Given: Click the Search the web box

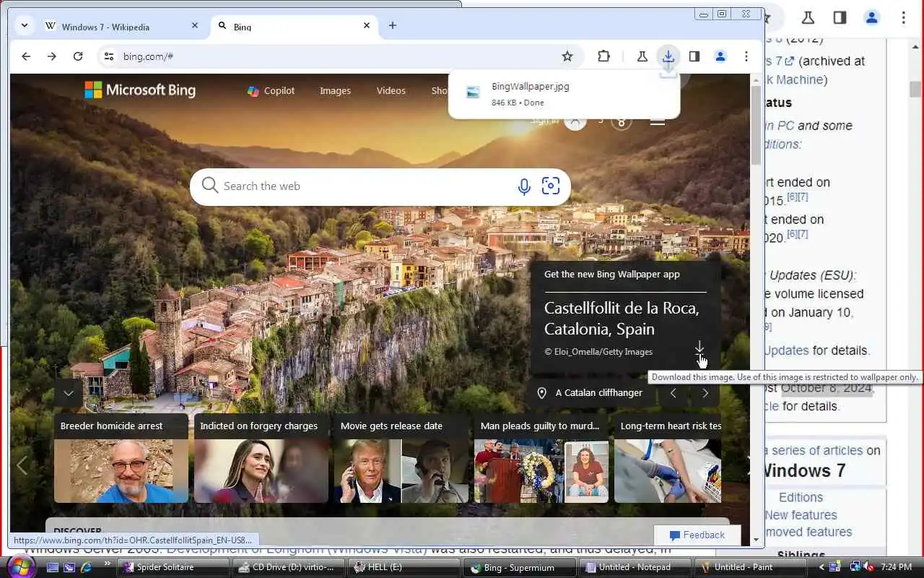Looking at the screenshot, I should [x=365, y=186].
